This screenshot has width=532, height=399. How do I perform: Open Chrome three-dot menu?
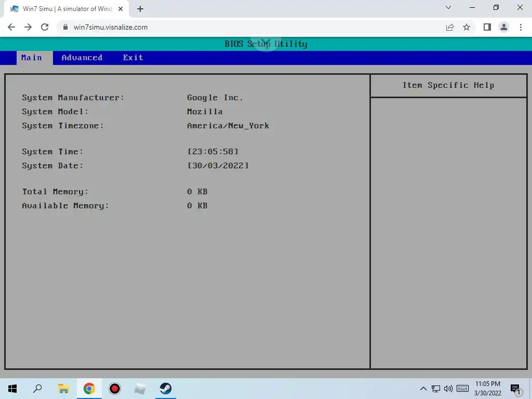coord(521,27)
